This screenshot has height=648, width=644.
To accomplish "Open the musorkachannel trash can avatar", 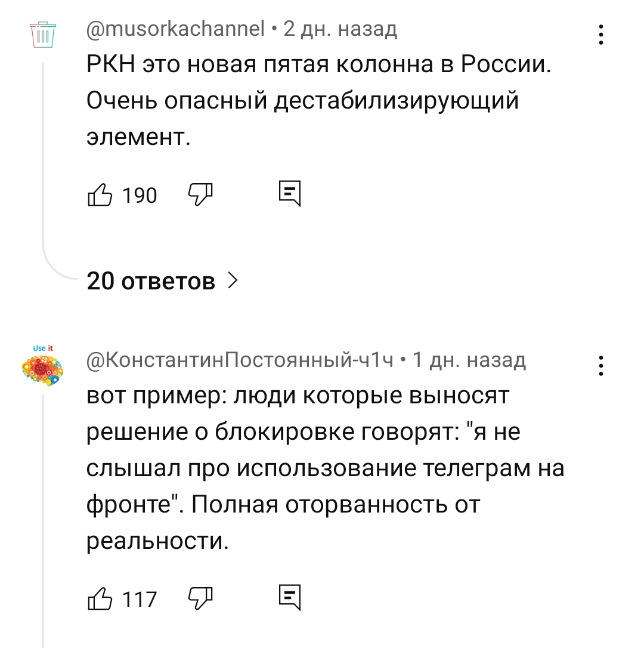I will coord(44,33).
